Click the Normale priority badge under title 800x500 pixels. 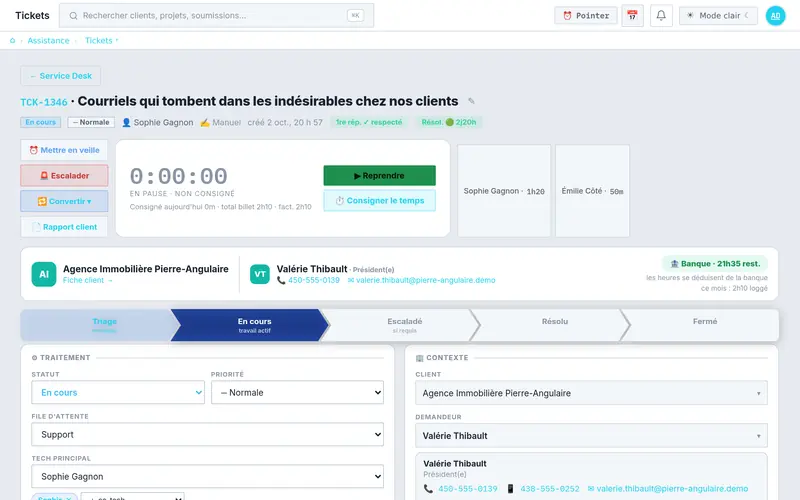point(91,122)
